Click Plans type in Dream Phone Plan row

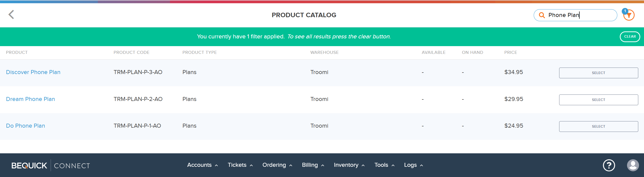[x=189, y=99]
